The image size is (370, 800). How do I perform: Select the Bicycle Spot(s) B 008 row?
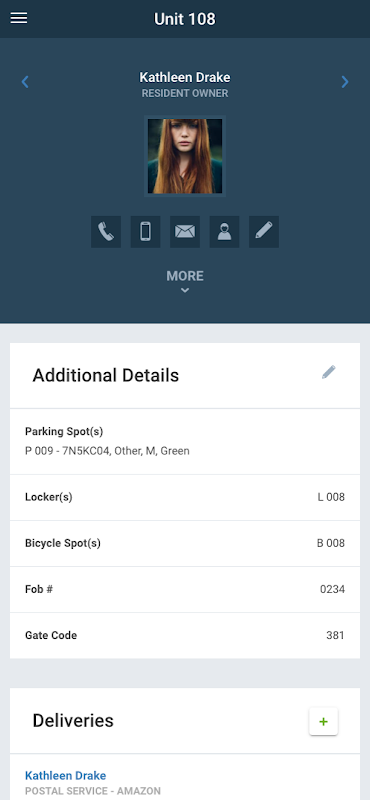click(185, 543)
